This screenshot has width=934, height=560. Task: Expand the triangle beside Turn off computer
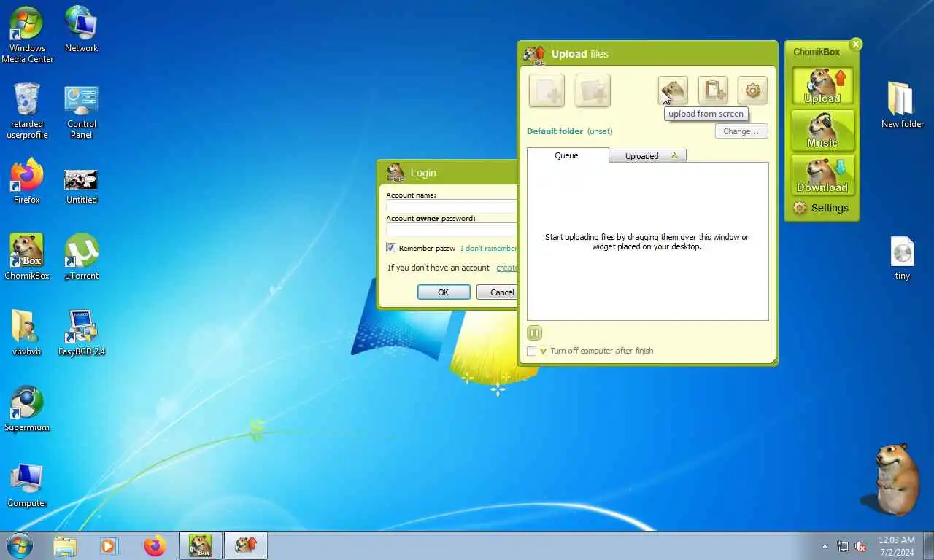pos(543,351)
